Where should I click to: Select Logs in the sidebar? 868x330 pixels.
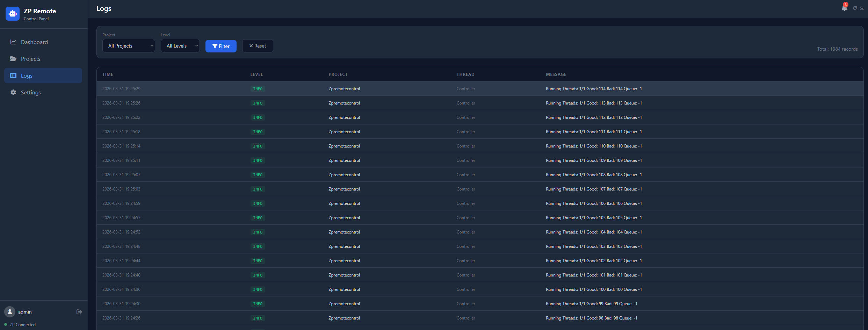(x=43, y=76)
